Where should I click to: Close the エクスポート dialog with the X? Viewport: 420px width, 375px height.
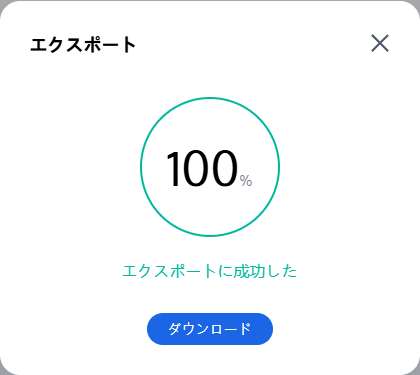click(380, 43)
